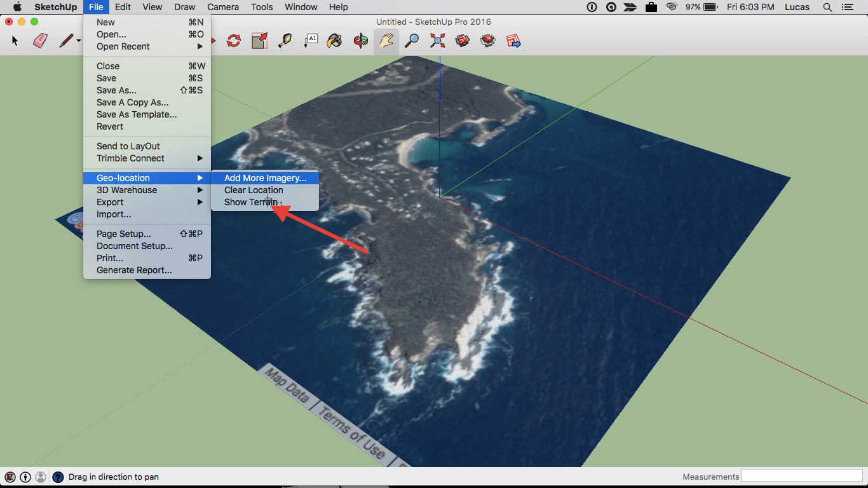Select Send to LayOut menu entry

(147, 146)
